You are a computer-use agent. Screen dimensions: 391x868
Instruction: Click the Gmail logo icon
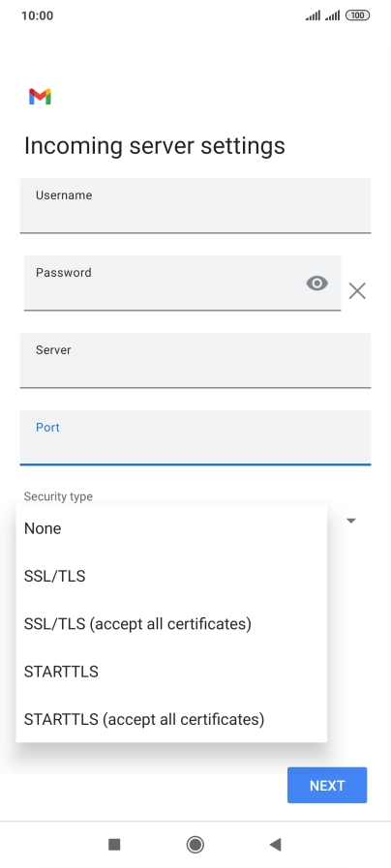(40, 97)
